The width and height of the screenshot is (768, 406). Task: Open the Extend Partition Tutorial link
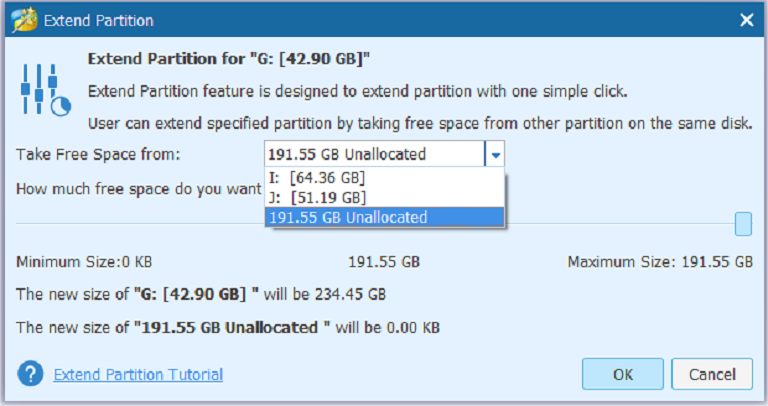138,375
